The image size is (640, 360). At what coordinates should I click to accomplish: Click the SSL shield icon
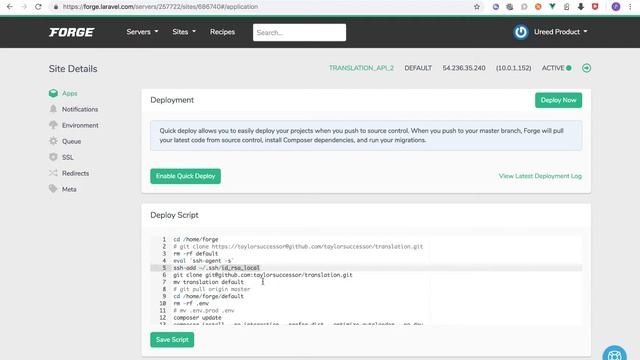coord(53,157)
